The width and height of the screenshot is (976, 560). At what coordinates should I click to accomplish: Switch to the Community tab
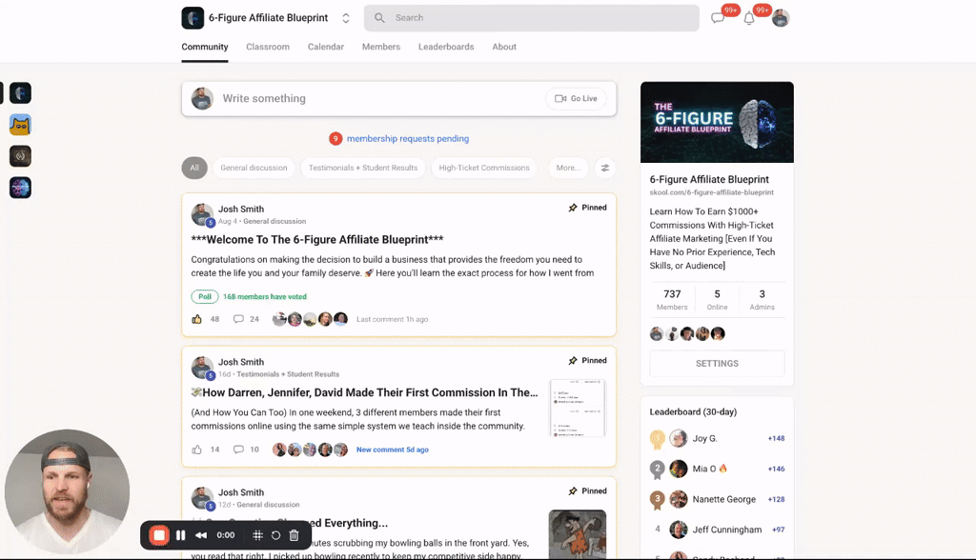coord(205,47)
